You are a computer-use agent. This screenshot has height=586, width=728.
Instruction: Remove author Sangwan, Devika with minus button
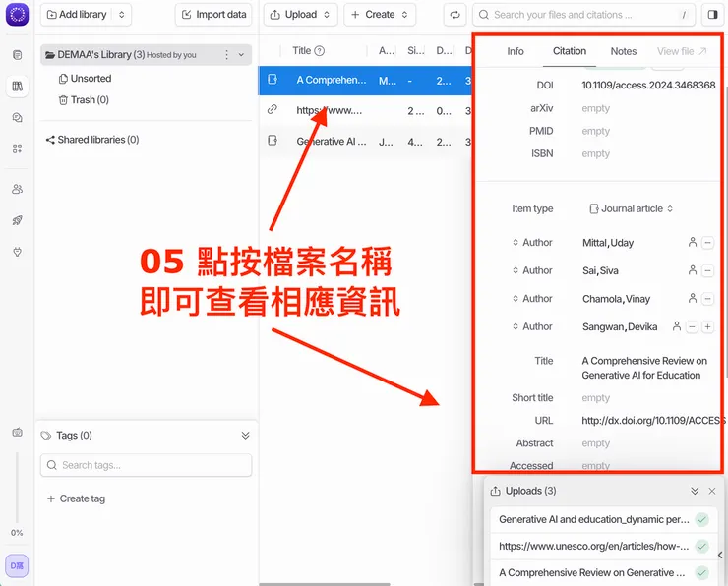[x=692, y=327]
